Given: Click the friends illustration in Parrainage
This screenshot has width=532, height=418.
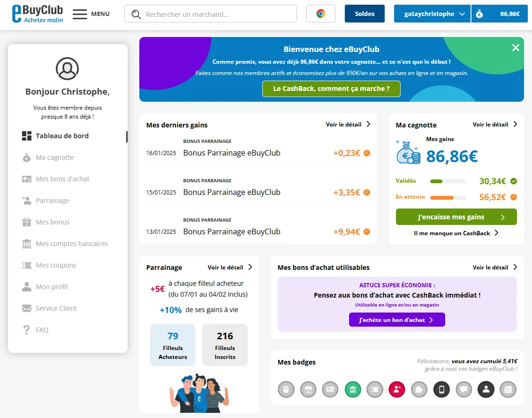Looking at the screenshot, I should point(199,393).
